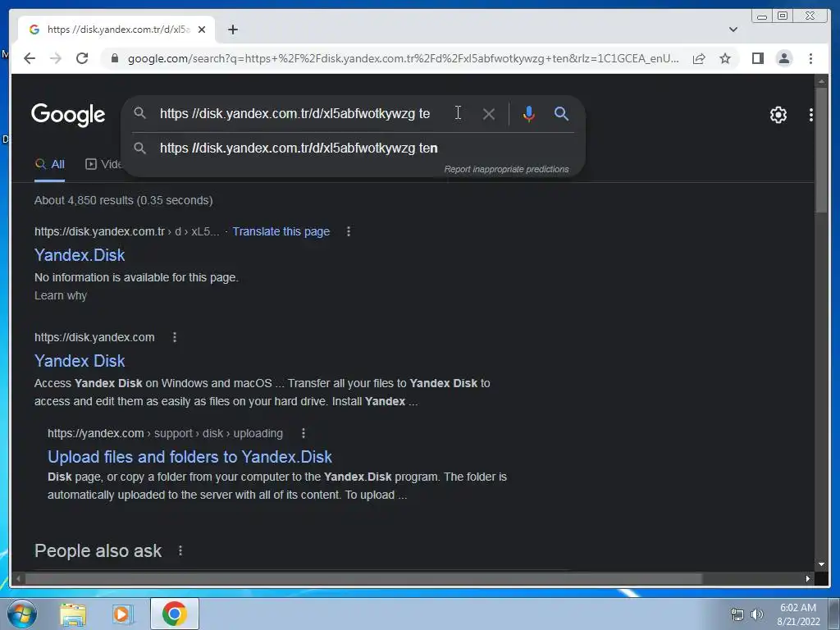Click the browser forward arrow

point(56,58)
